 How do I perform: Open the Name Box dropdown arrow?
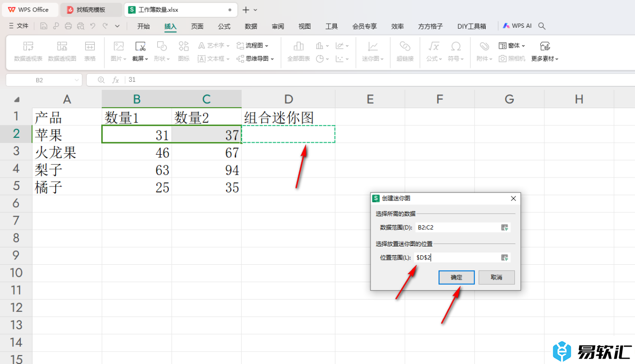[77, 80]
